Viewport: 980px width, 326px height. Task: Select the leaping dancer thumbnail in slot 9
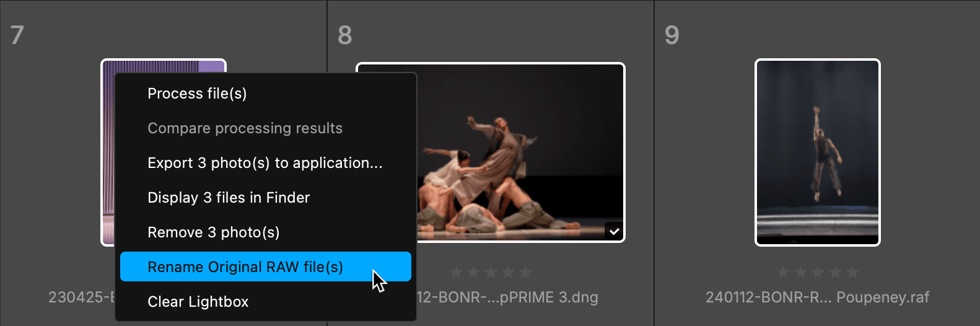pos(818,152)
